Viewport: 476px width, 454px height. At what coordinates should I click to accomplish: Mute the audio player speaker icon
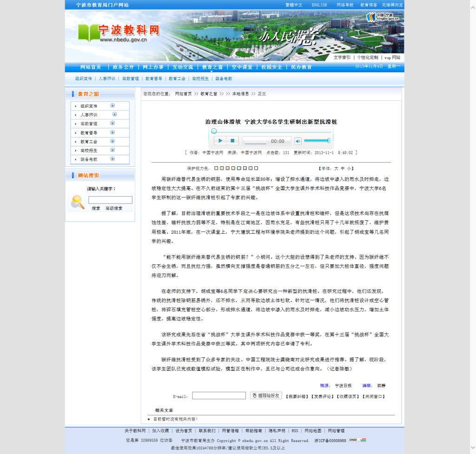pyautogui.click(x=297, y=141)
